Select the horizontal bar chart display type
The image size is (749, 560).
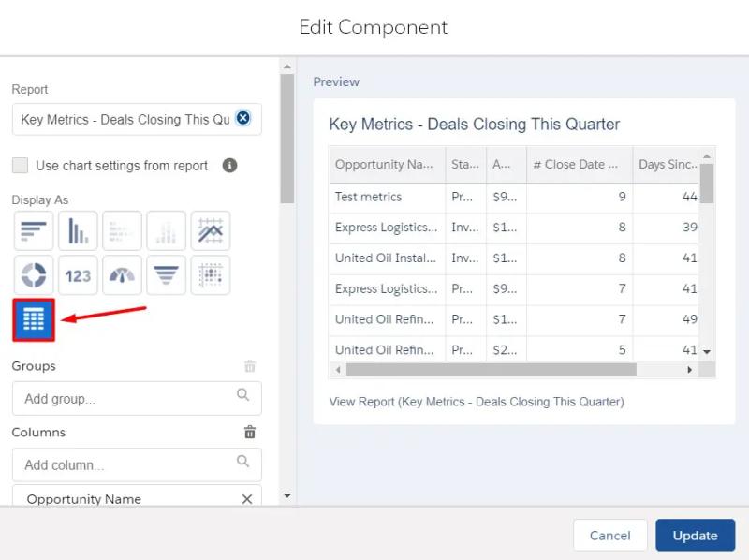tap(34, 231)
